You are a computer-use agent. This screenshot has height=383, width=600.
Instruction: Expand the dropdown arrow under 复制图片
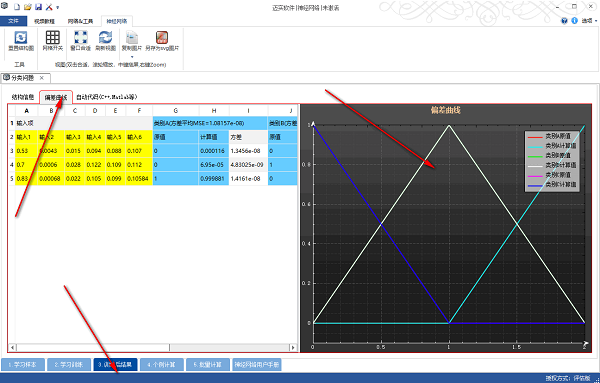click(132, 57)
